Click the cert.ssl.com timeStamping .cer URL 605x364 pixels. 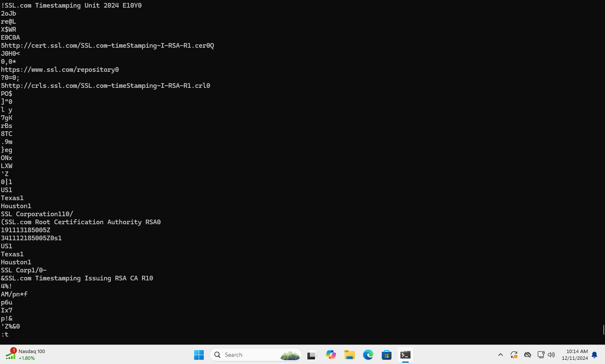(107, 46)
